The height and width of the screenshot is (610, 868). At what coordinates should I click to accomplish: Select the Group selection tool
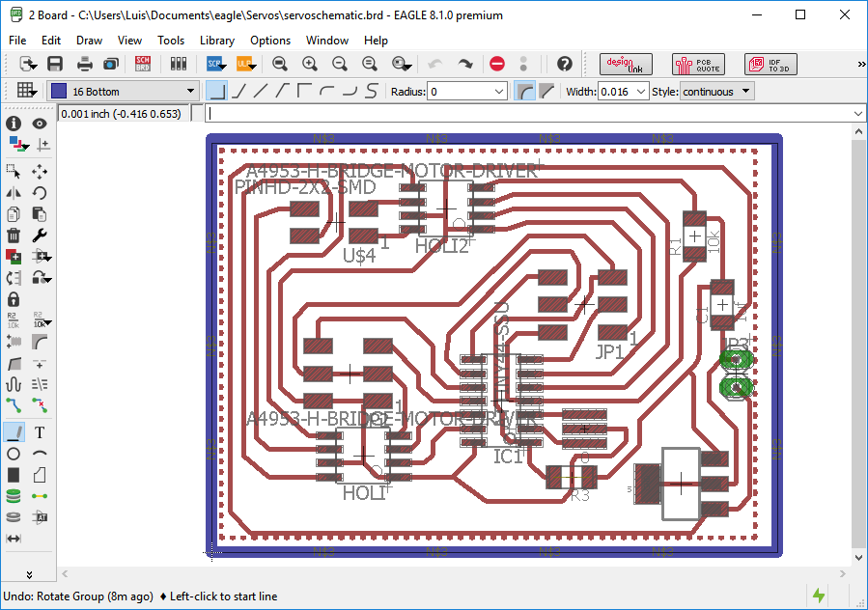(14, 172)
